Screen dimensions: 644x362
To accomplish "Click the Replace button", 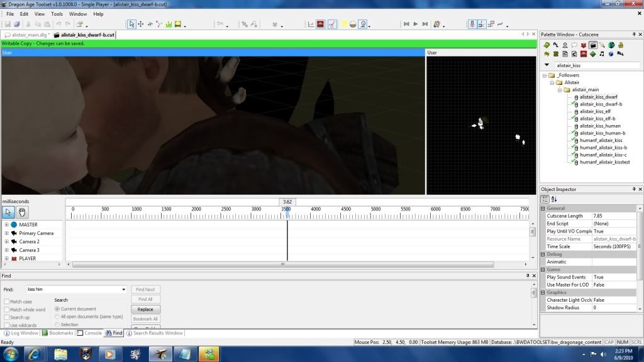I will point(145,309).
